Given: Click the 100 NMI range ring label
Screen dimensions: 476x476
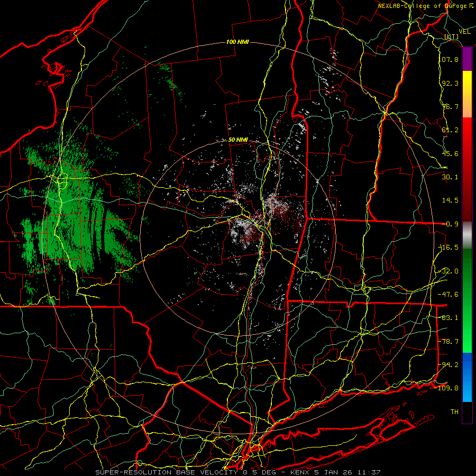Looking at the screenshot, I should coord(237,42).
